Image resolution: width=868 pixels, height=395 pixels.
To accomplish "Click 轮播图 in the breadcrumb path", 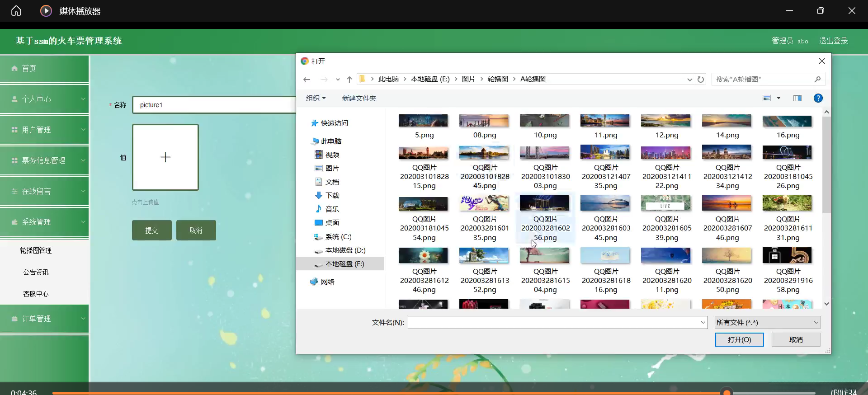I will click(x=498, y=79).
